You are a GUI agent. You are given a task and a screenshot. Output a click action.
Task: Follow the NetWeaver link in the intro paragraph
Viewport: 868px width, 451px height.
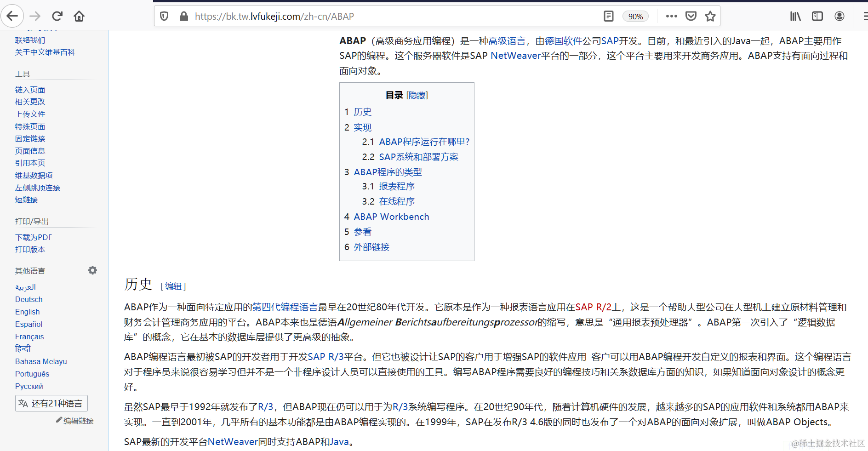[x=516, y=56]
